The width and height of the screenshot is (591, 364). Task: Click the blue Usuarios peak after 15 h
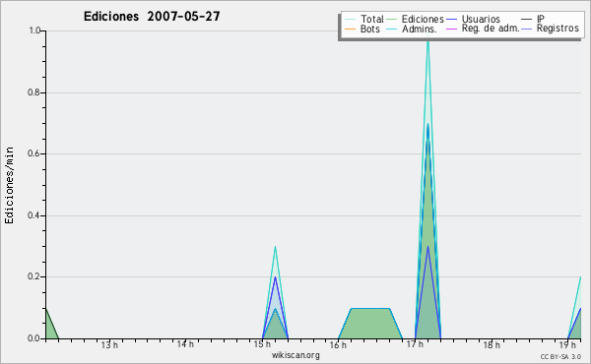(275, 277)
